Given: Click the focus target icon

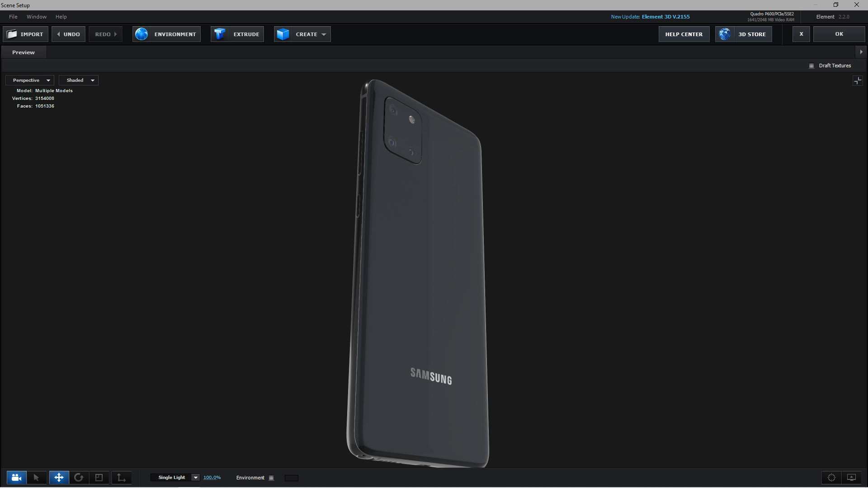Looking at the screenshot, I should pyautogui.click(x=831, y=478).
